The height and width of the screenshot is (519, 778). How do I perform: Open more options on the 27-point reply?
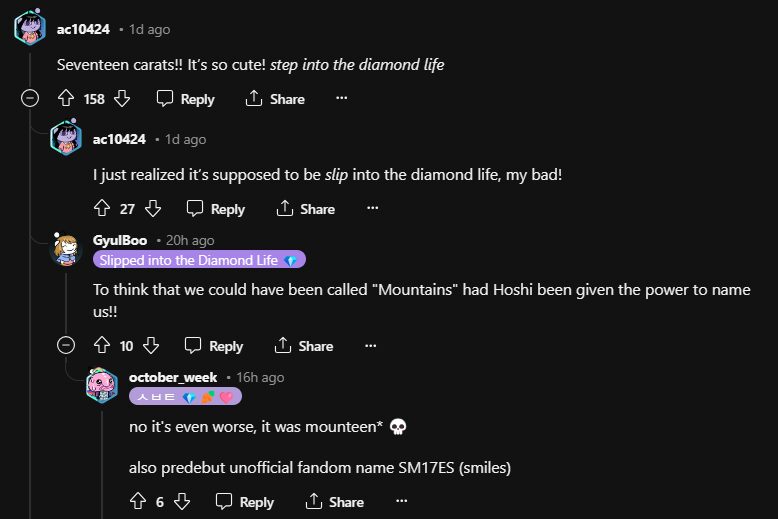tap(372, 209)
